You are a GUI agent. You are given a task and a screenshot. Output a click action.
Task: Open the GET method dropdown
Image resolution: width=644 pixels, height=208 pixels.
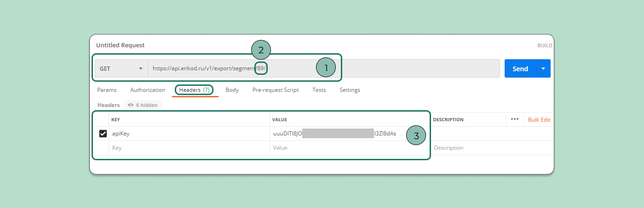(121, 68)
